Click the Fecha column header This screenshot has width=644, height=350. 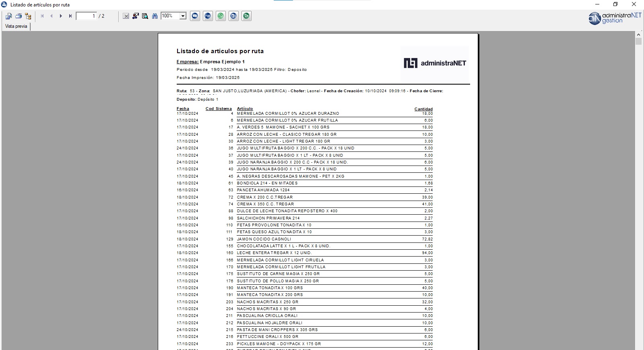pyautogui.click(x=183, y=109)
